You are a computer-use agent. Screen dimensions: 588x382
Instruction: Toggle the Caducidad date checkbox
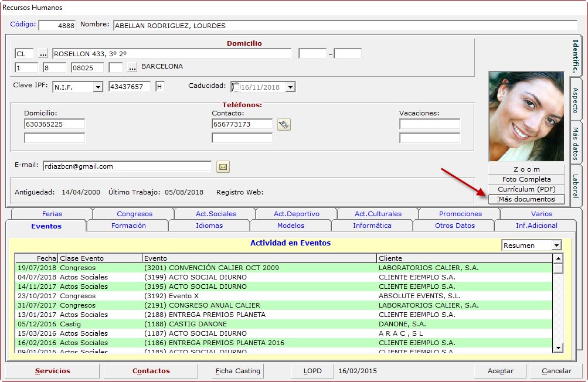coord(236,87)
